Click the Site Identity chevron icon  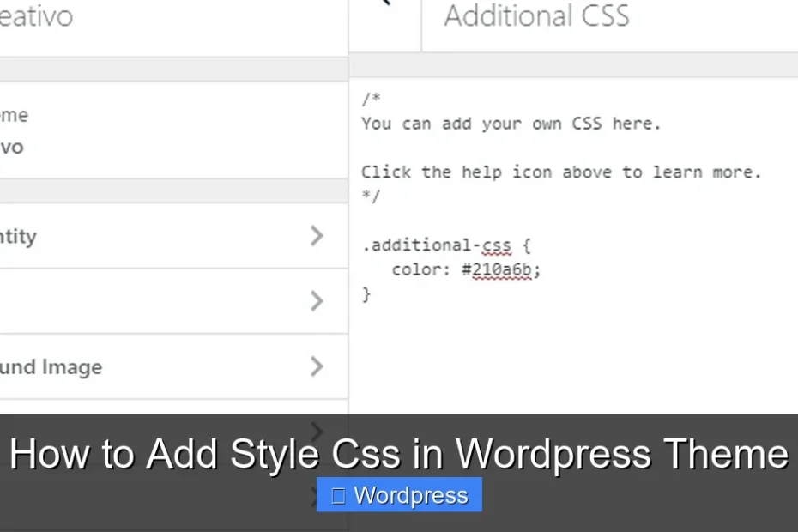tap(317, 236)
